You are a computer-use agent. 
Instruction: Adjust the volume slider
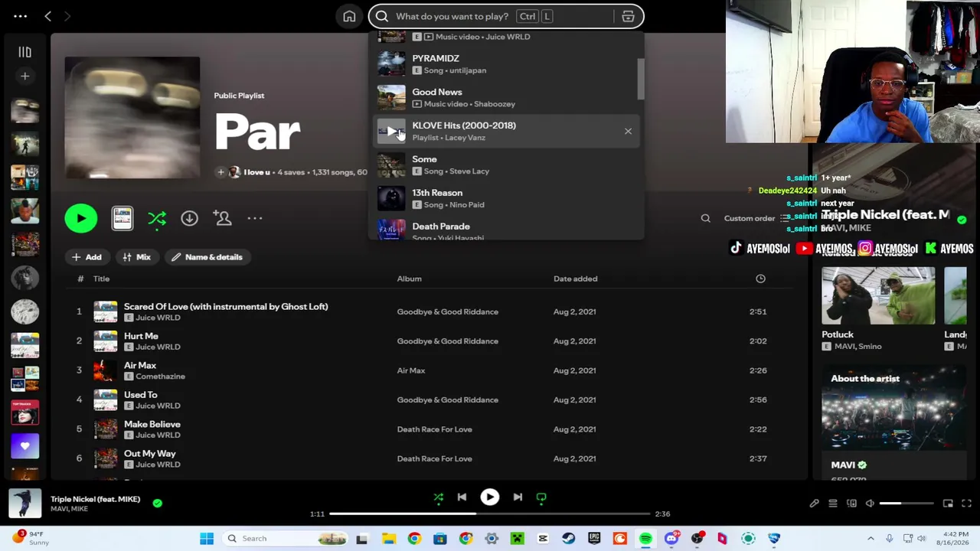click(x=906, y=504)
